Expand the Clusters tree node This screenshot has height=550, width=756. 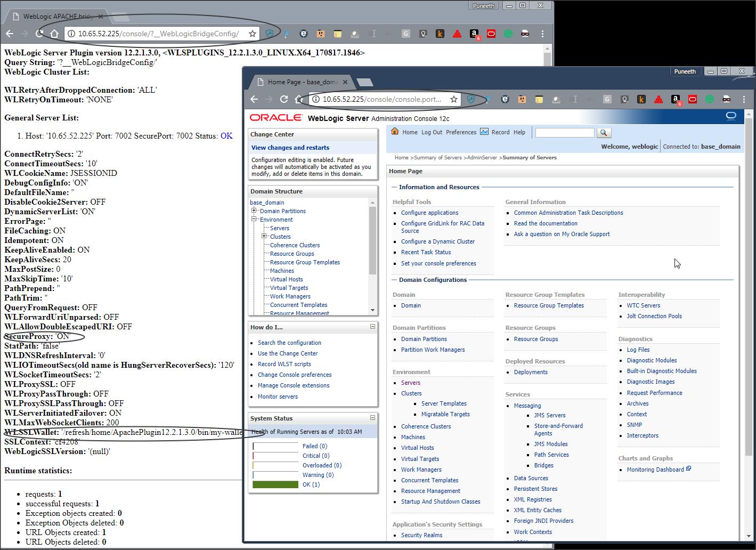point(264,237)
